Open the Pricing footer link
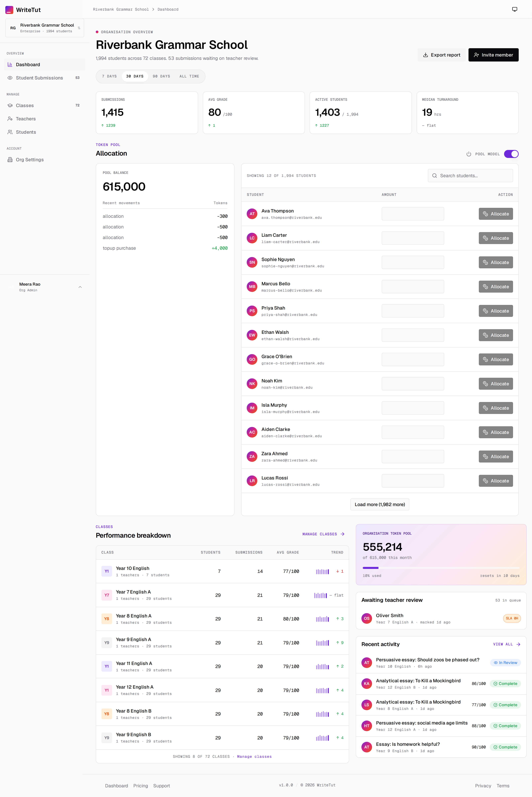This screenshot has height=797, width=532. pos(140,786)
